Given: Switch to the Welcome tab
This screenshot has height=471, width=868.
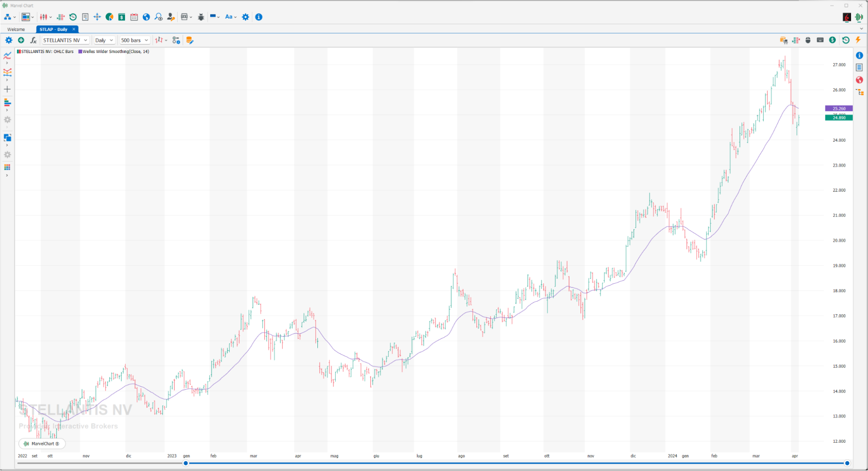Looking at the screenshot, I should click(x=16, y=30).
